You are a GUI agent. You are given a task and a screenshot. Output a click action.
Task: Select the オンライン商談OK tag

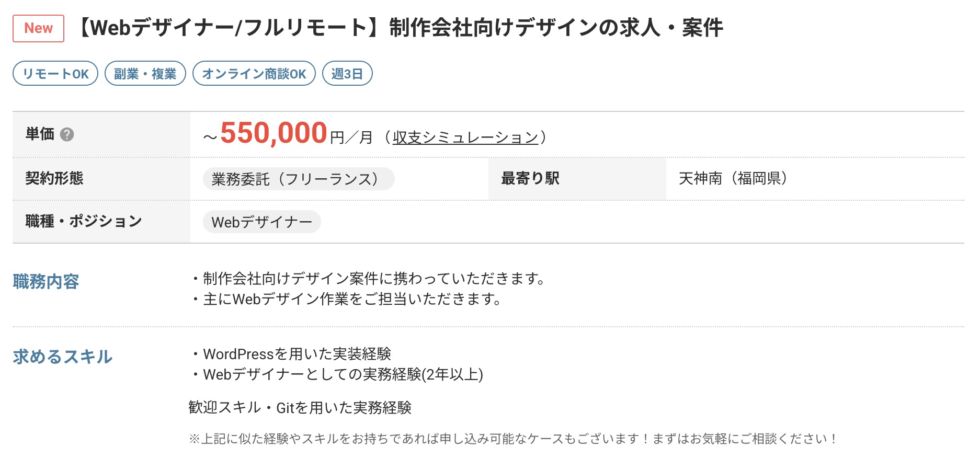254,74
